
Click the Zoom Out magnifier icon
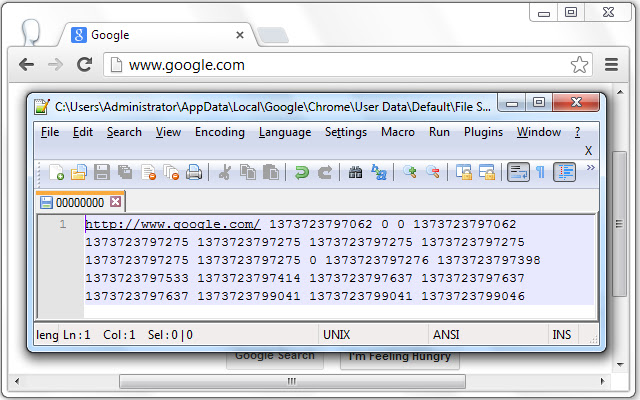[x=433, y=172]
